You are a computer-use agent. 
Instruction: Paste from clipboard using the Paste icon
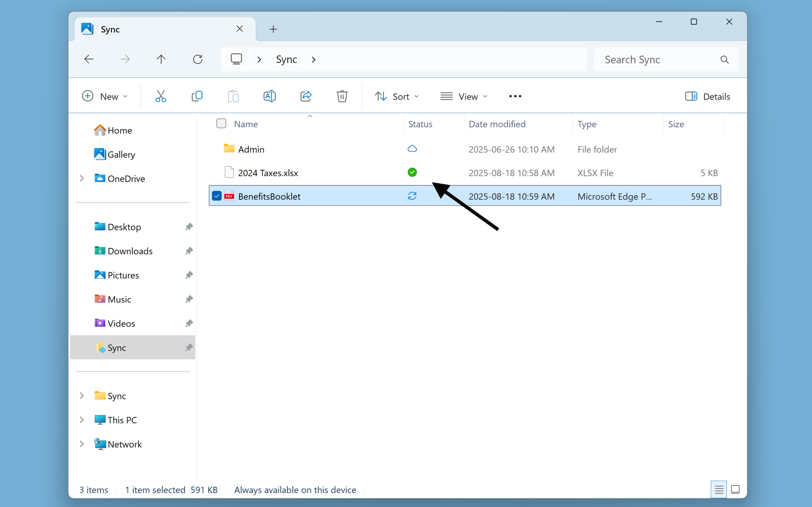233,96
